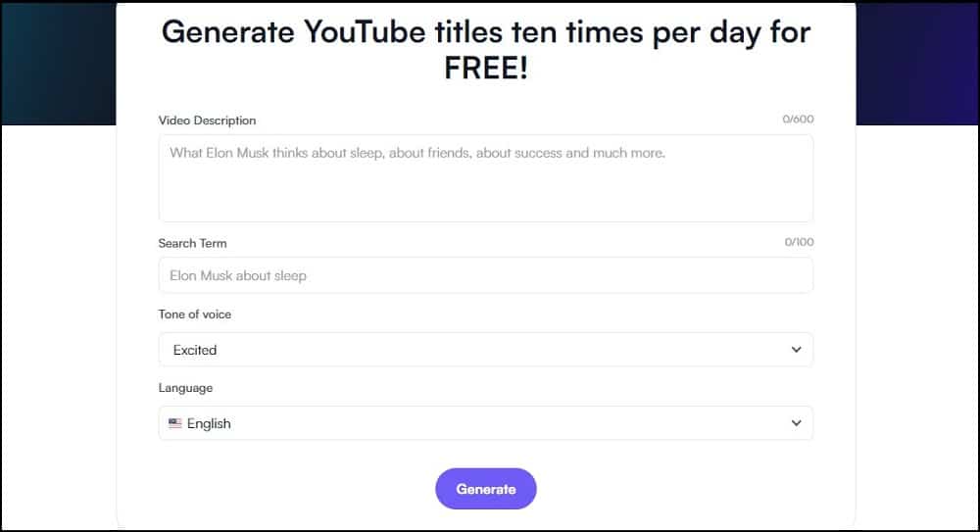Expand the Tone of voice chevron arrow
The width and height of the screenshot is (980, 532).
click(796, 350)
